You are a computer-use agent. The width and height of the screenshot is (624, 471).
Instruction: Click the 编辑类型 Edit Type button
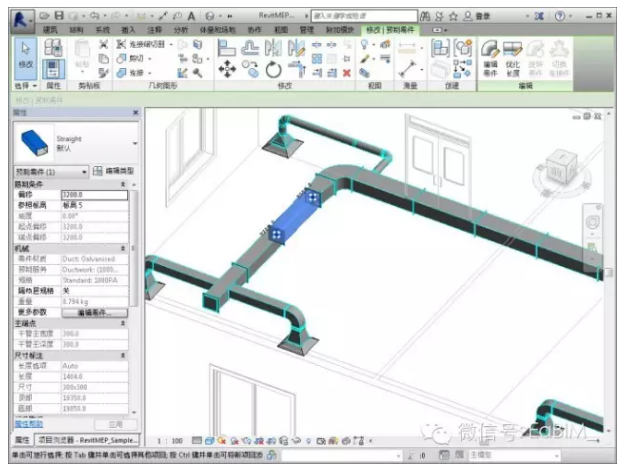tap(114, 171)
